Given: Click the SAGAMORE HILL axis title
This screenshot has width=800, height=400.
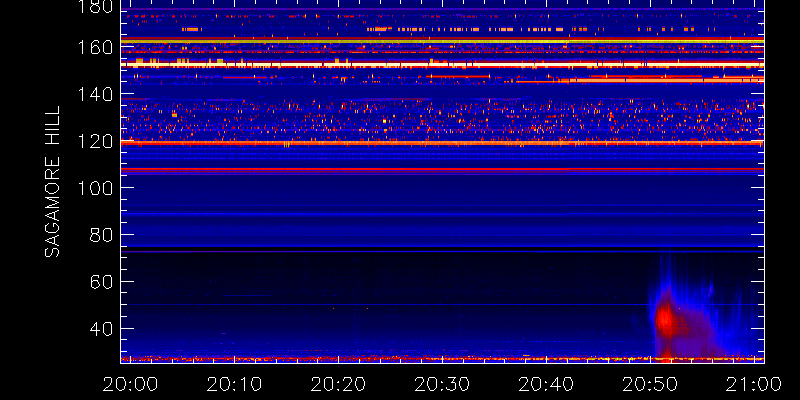Looking at the screenshot, I should (52, 182).
